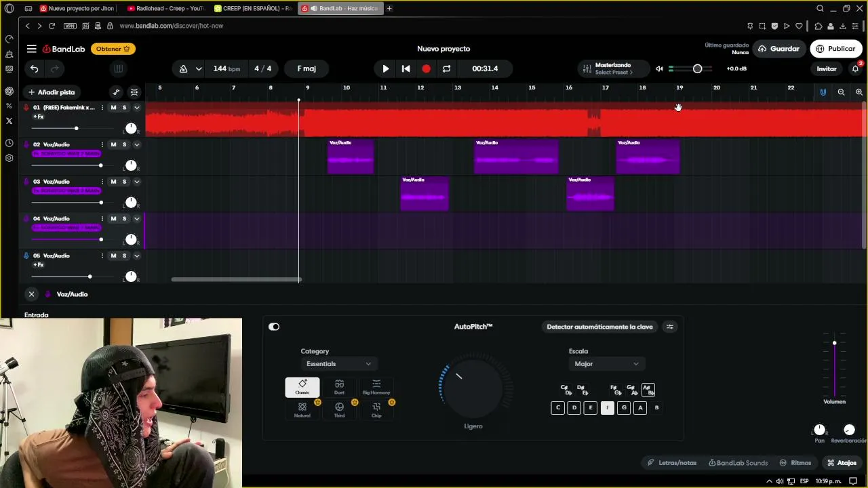Change the 4 / 4 time signature

point(263,68)
